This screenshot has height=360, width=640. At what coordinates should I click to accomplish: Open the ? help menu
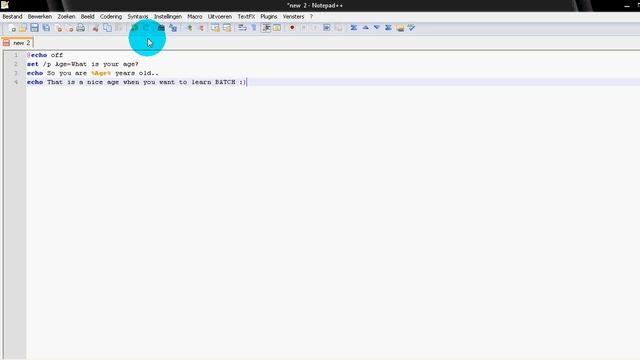coord(311,16)
